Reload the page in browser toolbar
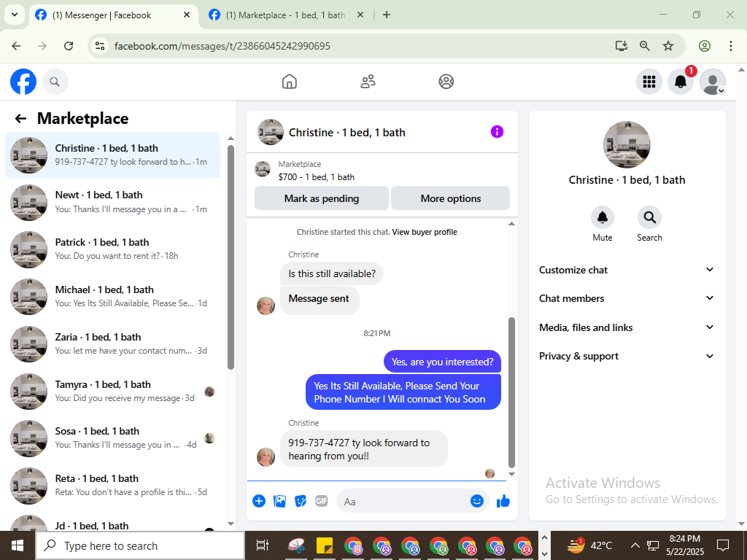The image size is (747, 560). point(69,46)
